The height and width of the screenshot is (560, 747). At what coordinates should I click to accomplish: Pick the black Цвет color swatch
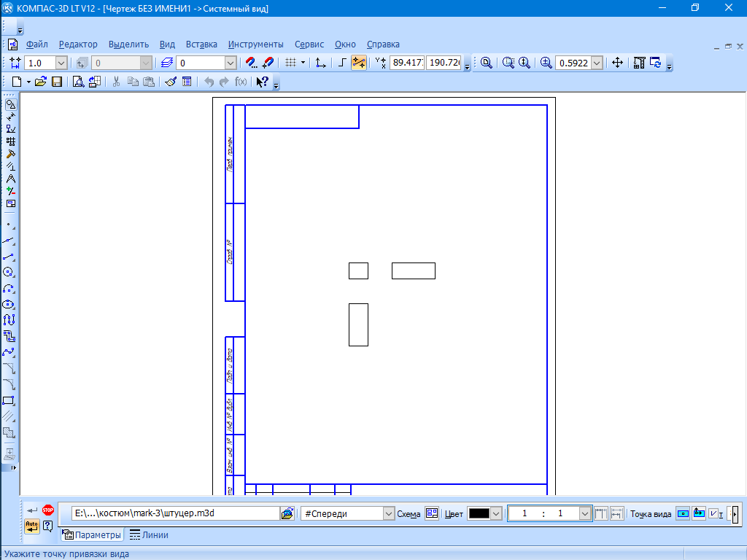pyautogui.click(x=479, y=514)
